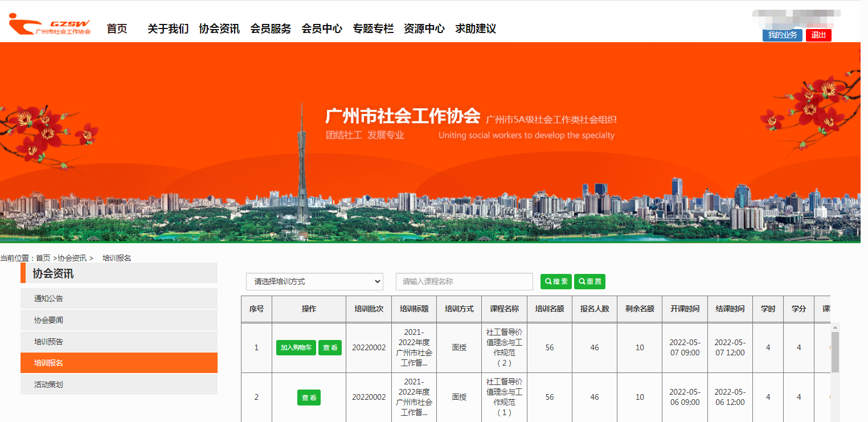
Task: Click the 剩余名额 column header
Action: (640, 309)
